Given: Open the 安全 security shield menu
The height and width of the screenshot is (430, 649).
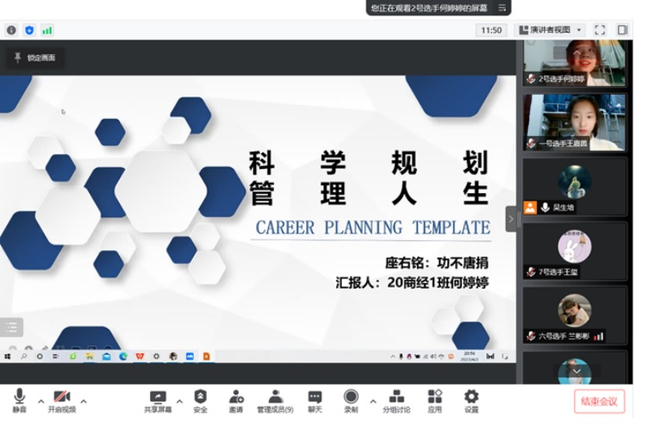Looking at the screenshot, I should [200, 398].
